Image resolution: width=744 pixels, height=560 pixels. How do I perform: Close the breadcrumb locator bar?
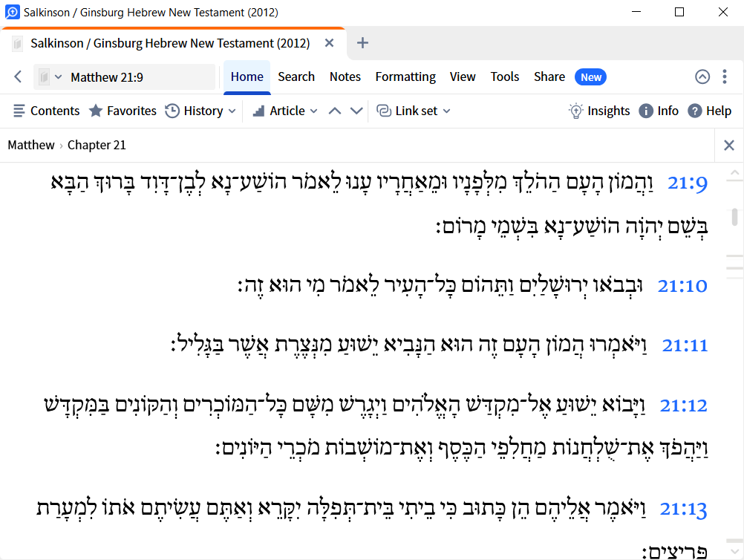point(729,146)
